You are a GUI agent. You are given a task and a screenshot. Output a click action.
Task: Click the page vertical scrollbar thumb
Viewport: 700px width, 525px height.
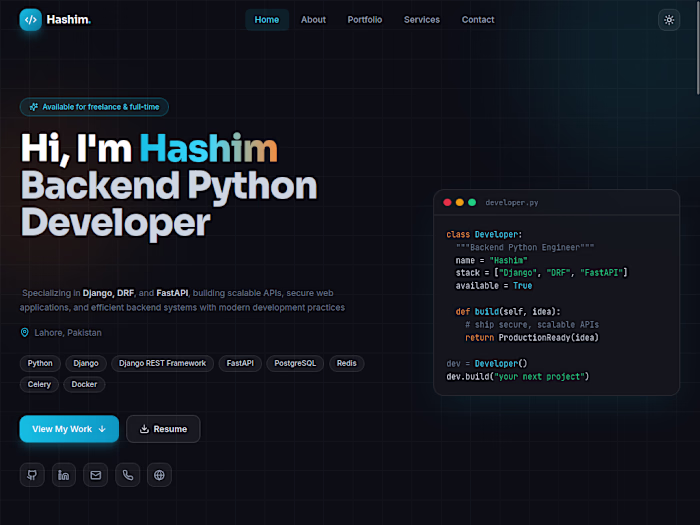pyautogui.click(x=698, y=47)
